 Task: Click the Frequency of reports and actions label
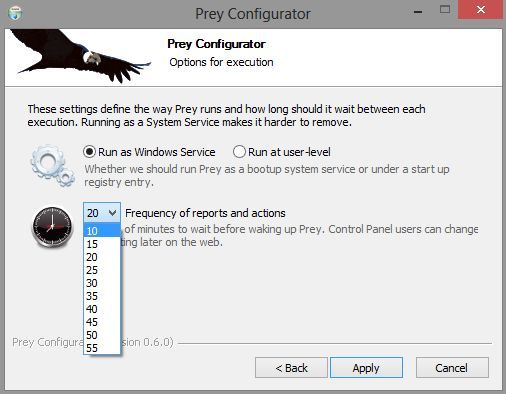point(205,213)
